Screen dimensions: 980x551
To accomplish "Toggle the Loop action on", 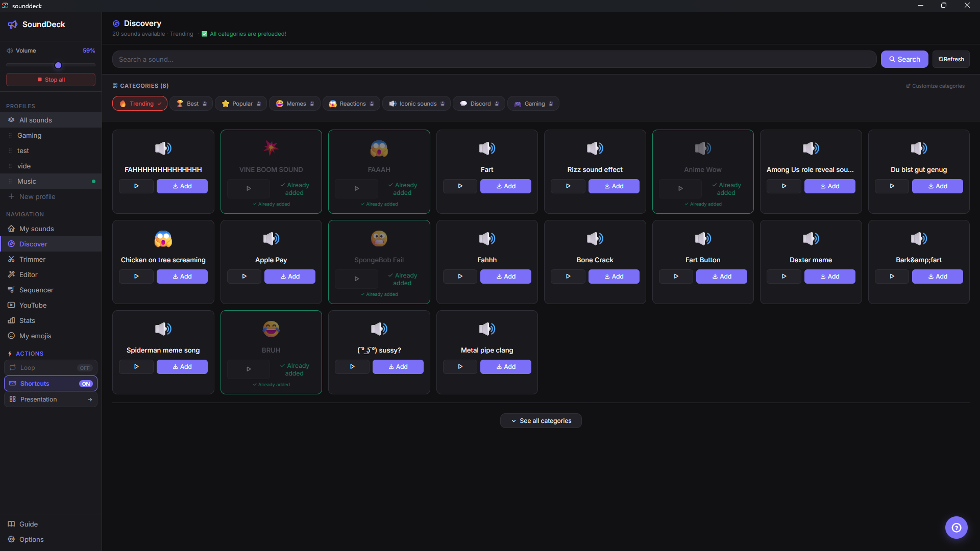I will point(51,368).
